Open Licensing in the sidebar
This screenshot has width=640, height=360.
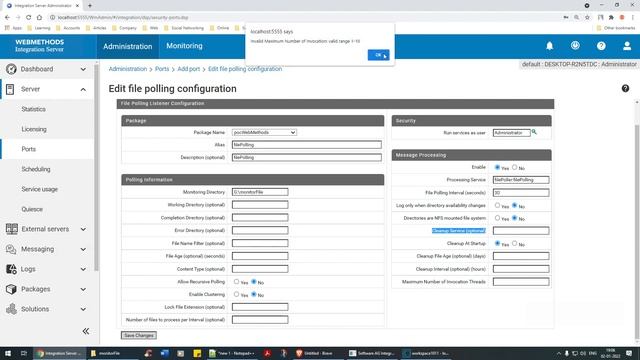pos(34,129)
